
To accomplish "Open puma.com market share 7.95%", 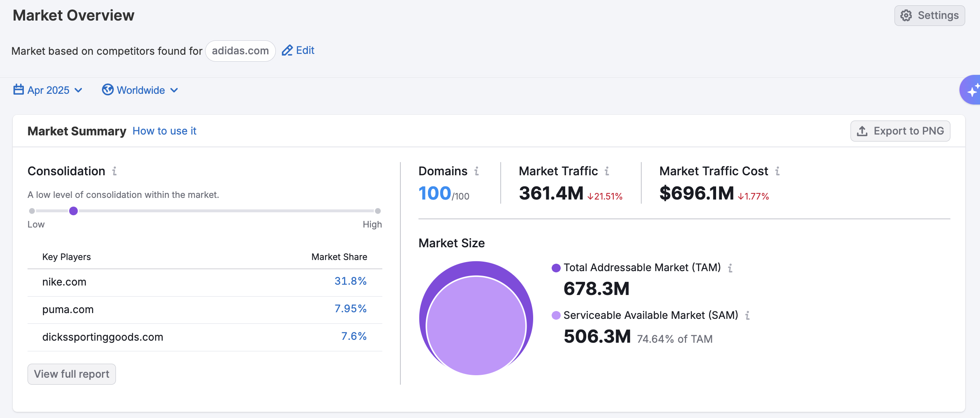I will pyautogui.click(x=350, y=309).
